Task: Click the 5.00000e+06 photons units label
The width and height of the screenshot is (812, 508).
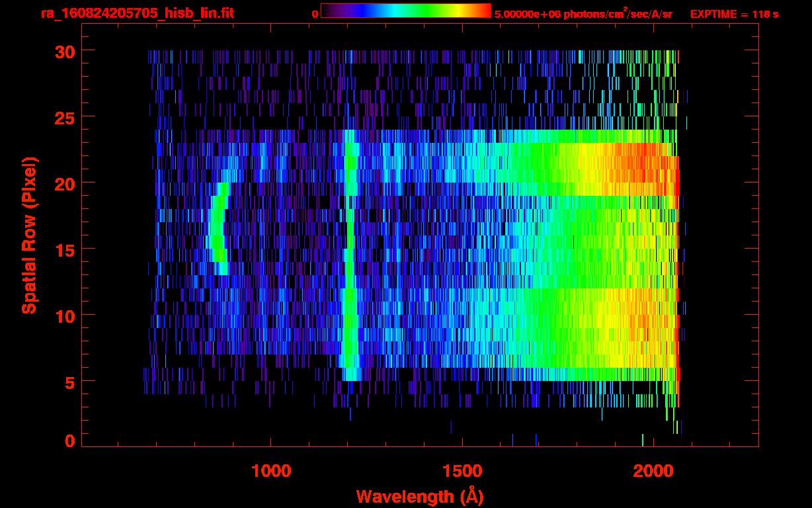Action: coord(584,13)
